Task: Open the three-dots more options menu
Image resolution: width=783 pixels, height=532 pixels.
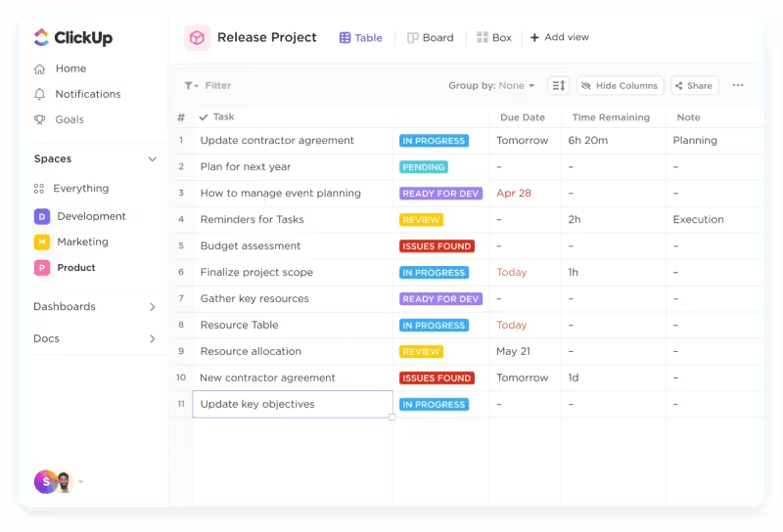Action: (x=738, y=85)
